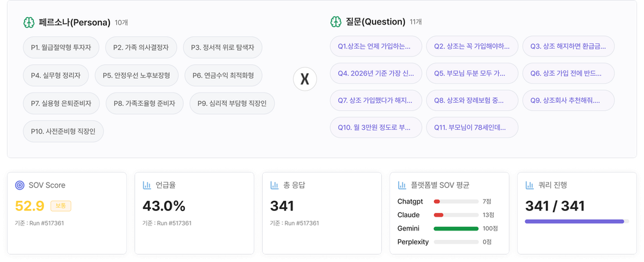Select the P3. 정서적 위로 탐색자 chip
Screen dimensions: 644x262
223,47
